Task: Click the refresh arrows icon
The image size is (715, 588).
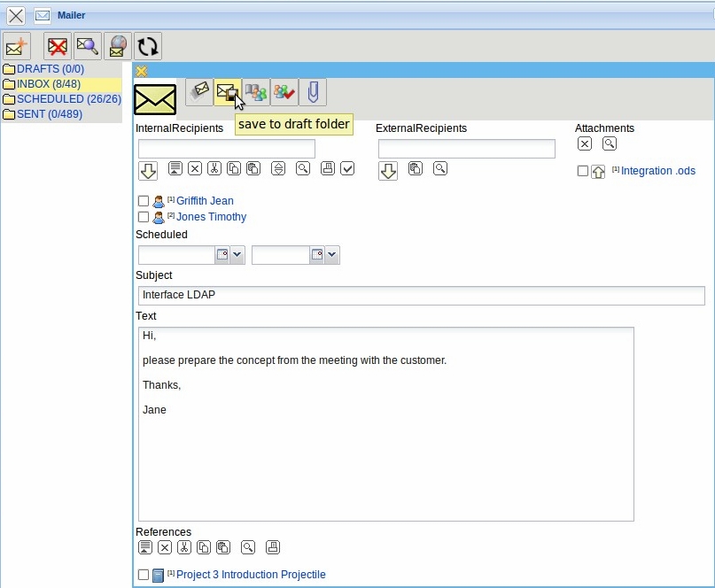Action: (147, 46)
